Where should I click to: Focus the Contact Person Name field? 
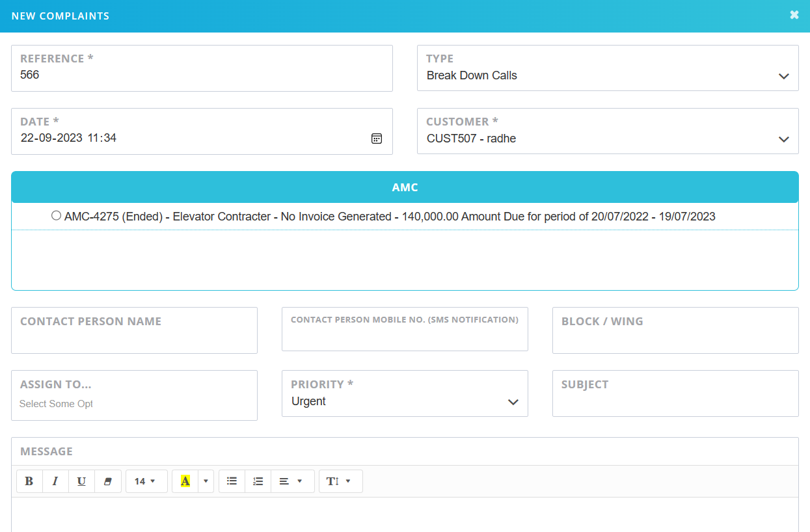[134, 330]
